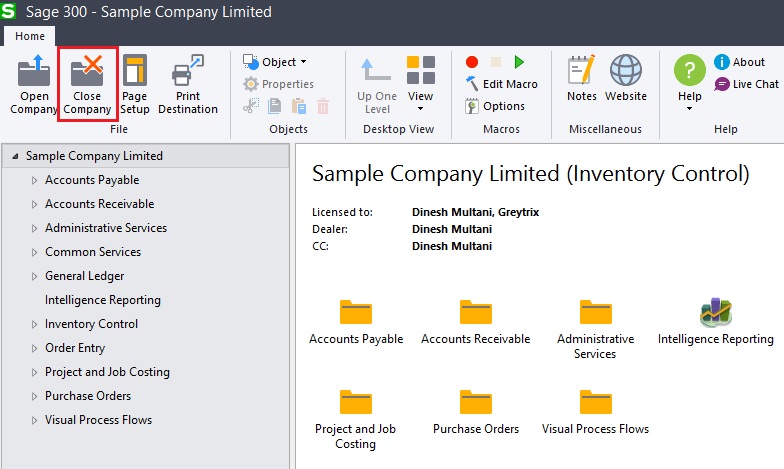Click the Sage S logo in title bar
The image size is (784, 469).
pos(8,11)
